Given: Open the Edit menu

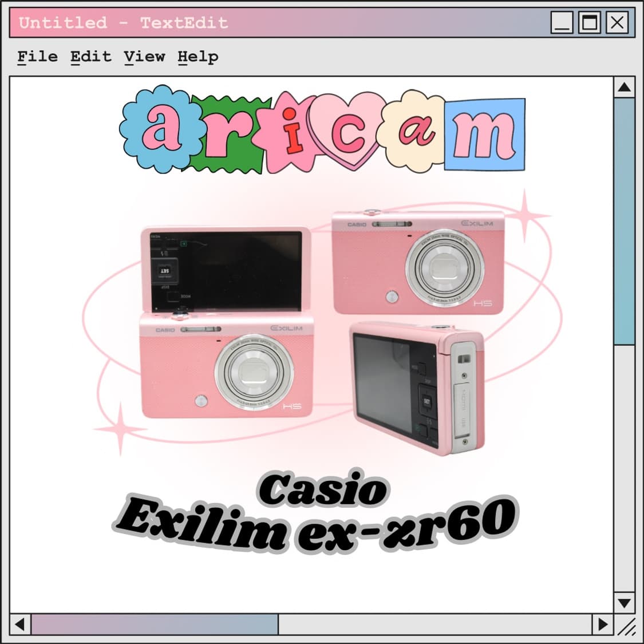Looking at the screenshot, I should pos(90,56).
